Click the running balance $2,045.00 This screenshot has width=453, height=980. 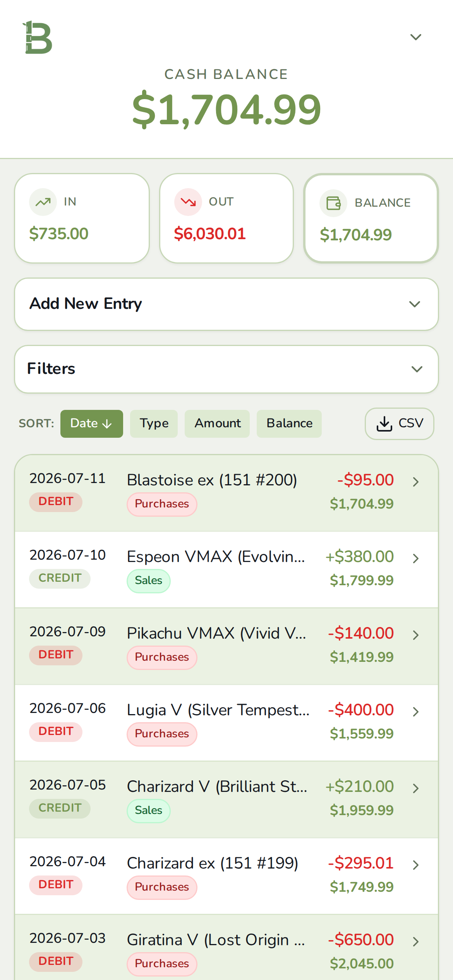tap(362, 964)
